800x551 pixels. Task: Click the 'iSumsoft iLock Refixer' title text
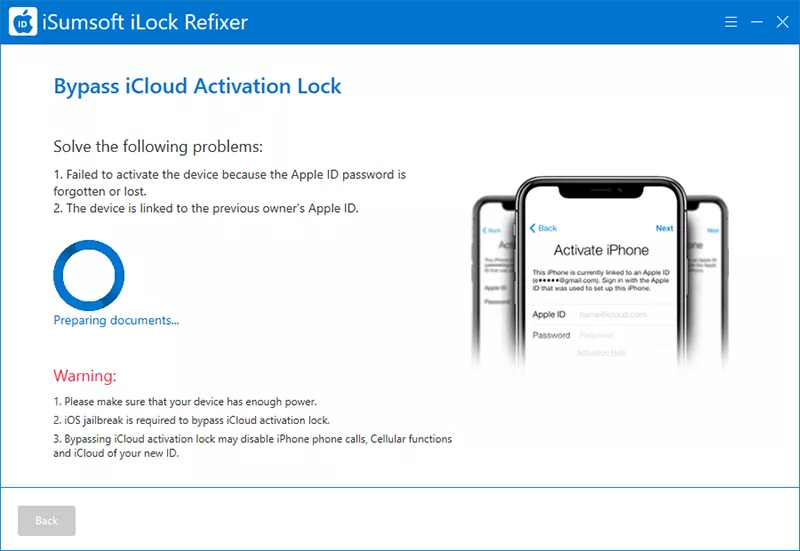click(x=145, y=22)
